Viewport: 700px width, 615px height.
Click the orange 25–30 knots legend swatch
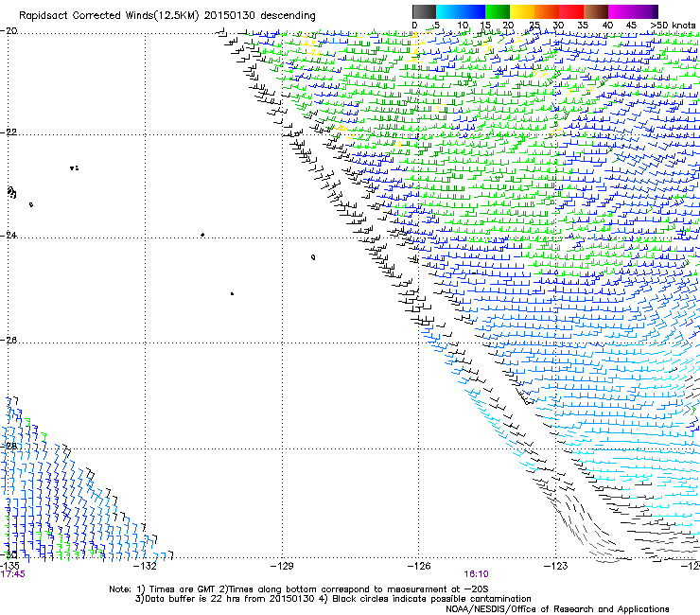coord(547,11)
